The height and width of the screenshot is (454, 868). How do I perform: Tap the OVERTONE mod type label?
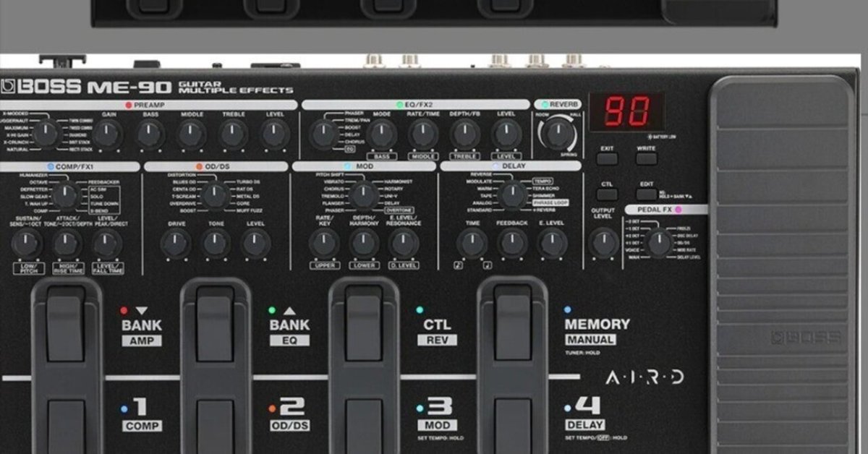coord(399,210)
